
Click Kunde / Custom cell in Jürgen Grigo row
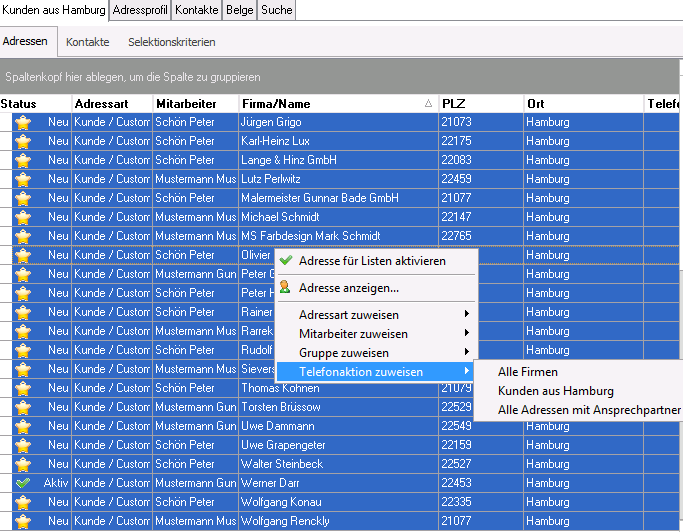coord(112,122)
